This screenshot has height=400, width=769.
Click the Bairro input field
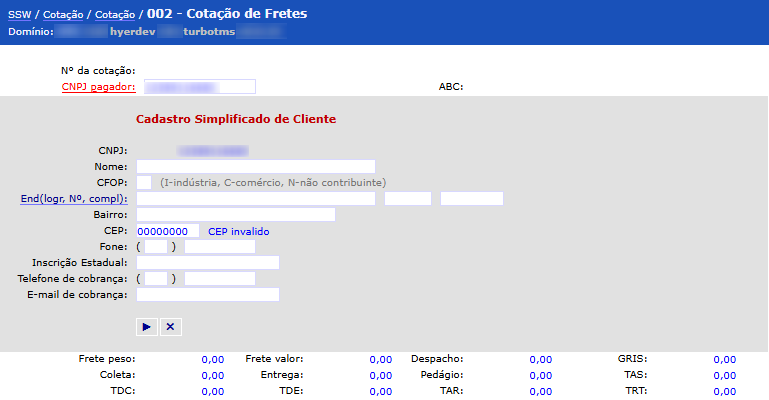(235, 215)
